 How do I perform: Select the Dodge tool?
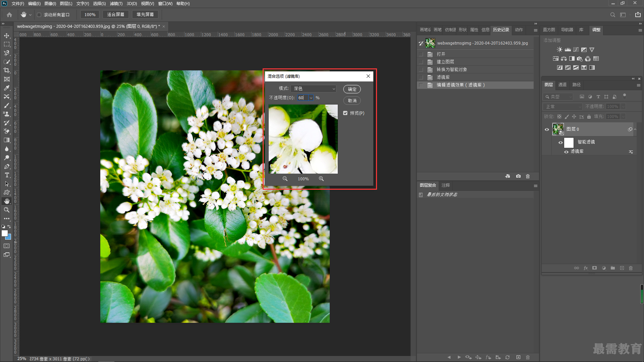pyautogui.click(x=7, y=158)
